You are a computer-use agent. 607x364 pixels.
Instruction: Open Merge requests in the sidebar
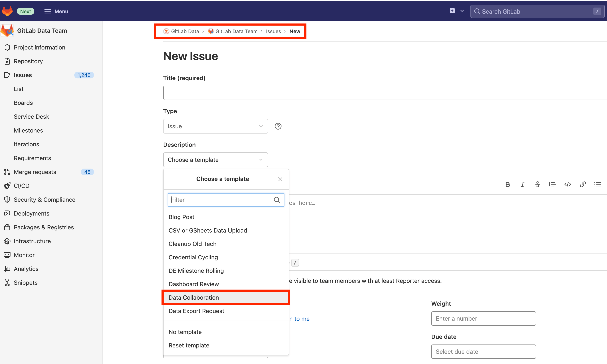tap(35, 172)
